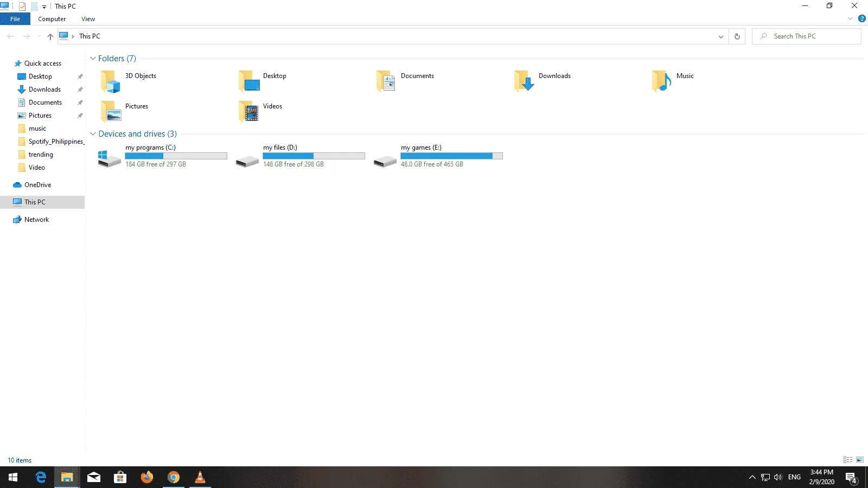Click the Forward navigation arrow
Viewport: 868px width, 488px height.
26,36
